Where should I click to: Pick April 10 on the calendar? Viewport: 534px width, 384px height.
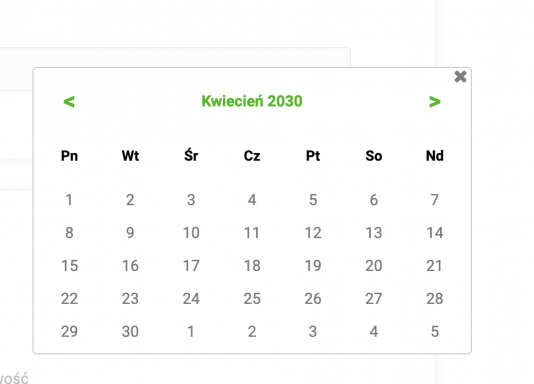click(x=191, y=233)
